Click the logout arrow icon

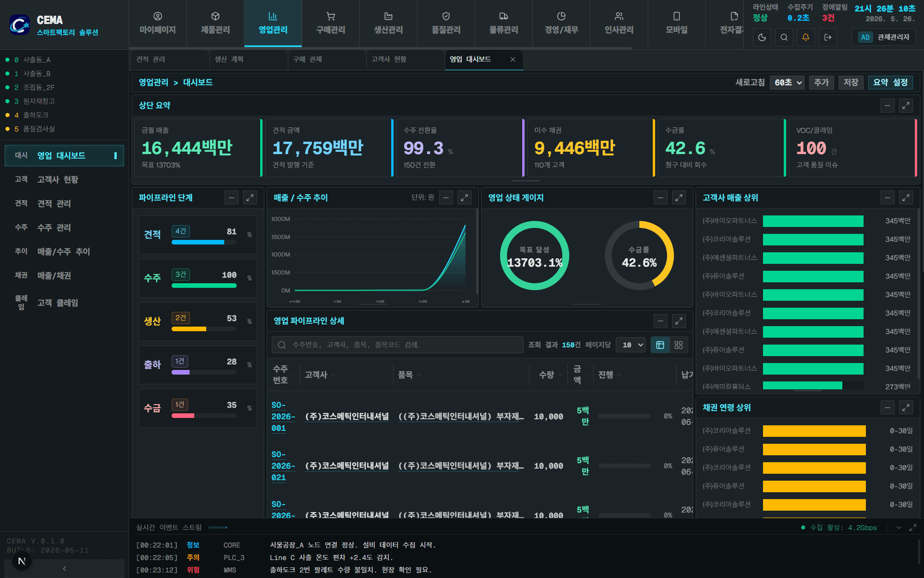click(x=828, y=37)
